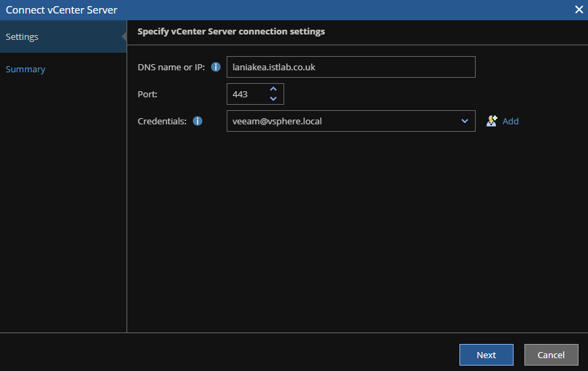The image size is (588, 371).
Task: Click the 'Connect vCenter Server' title text
Action: (62, 9)
